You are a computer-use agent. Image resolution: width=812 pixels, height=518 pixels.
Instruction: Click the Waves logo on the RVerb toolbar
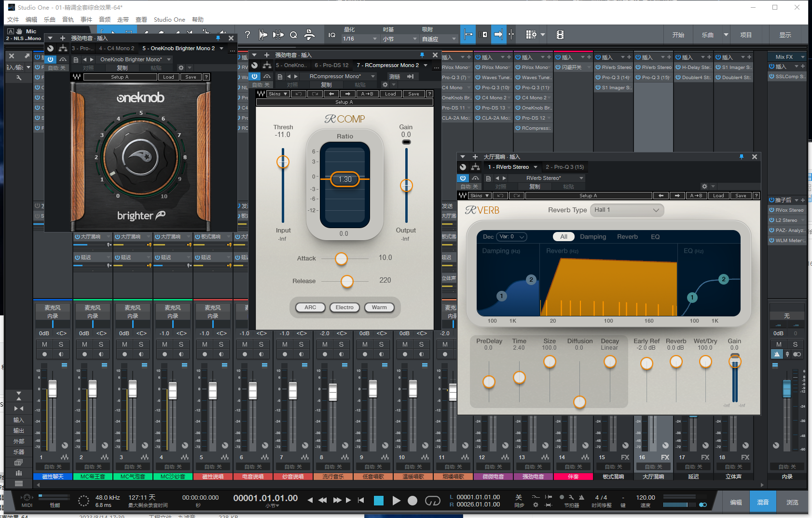(x=462, y=195)
